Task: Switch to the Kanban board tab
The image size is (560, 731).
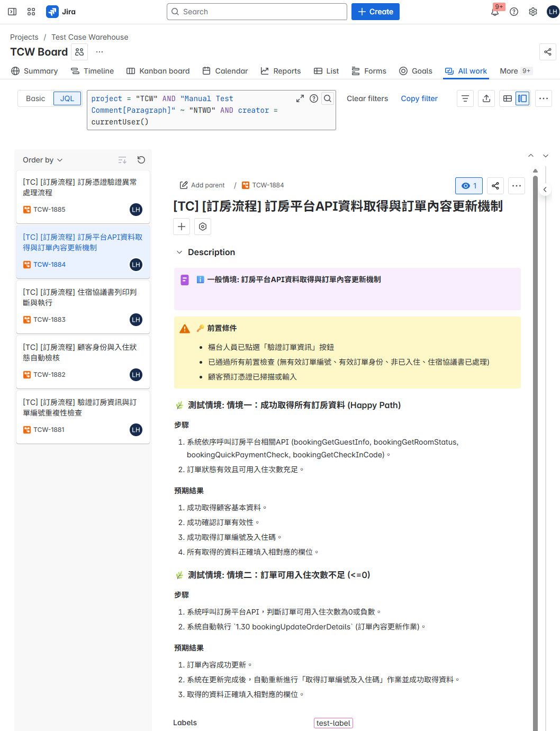Action: 158,70
